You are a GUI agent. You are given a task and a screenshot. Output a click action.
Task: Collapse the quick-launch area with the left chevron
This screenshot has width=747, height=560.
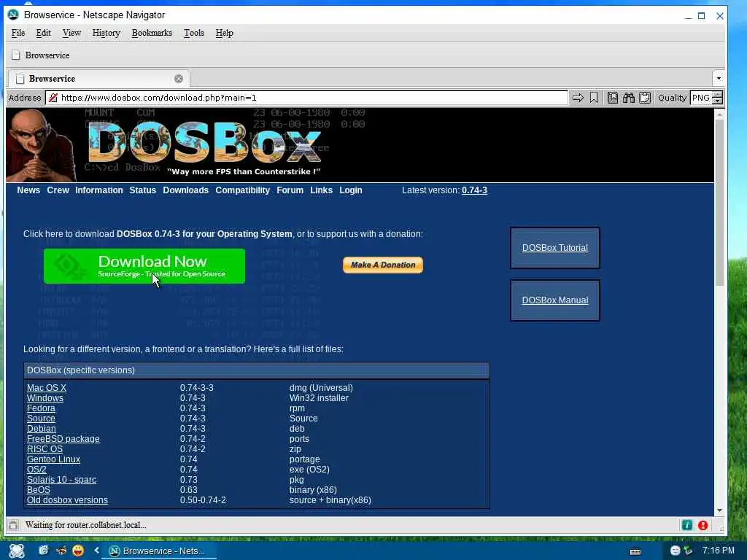point(97,551)
